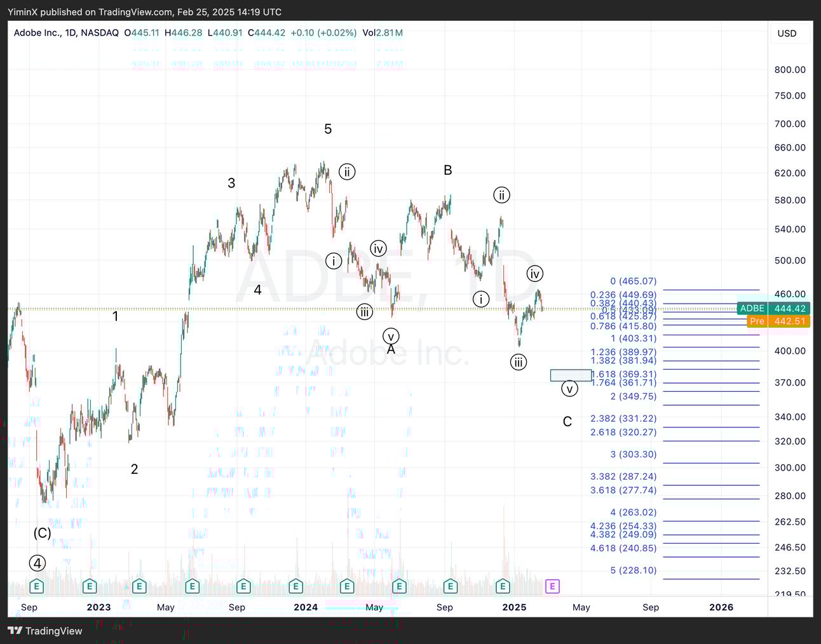
Task: Click the Fibonacci level 1 (403.31)
Action: point(634,339)
